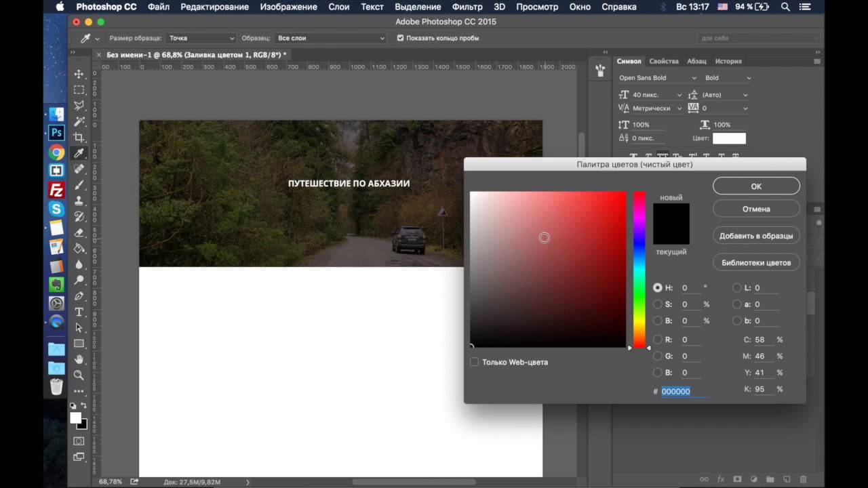Screen dimensions: 868x488
Task: Open FileZilla from the dock
Action: pyautogui.click(x=56, y=190)
